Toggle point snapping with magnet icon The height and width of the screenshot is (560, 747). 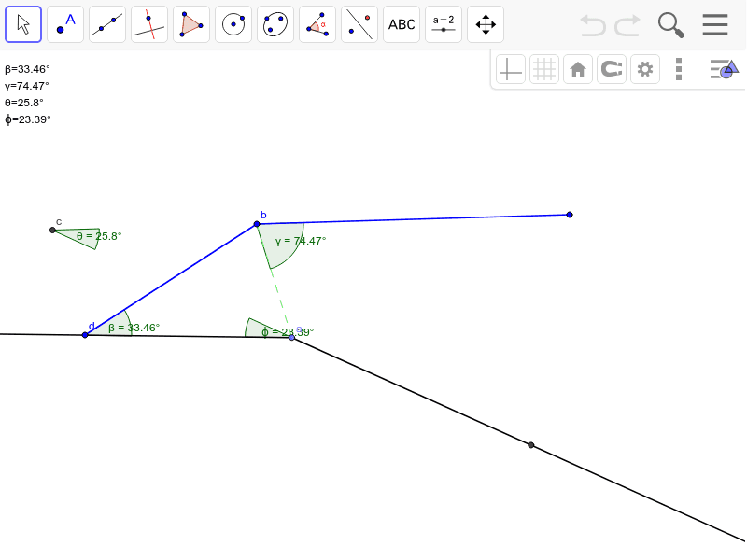pos(611,68)
